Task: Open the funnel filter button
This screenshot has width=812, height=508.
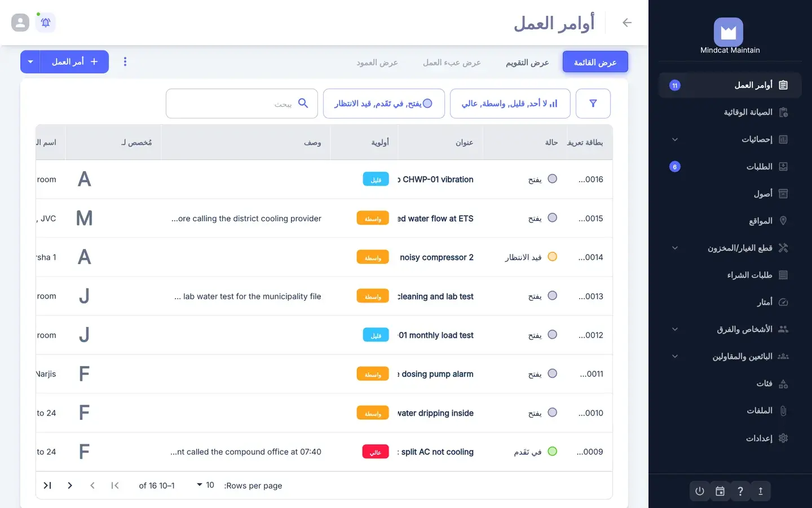Action: 593,103
